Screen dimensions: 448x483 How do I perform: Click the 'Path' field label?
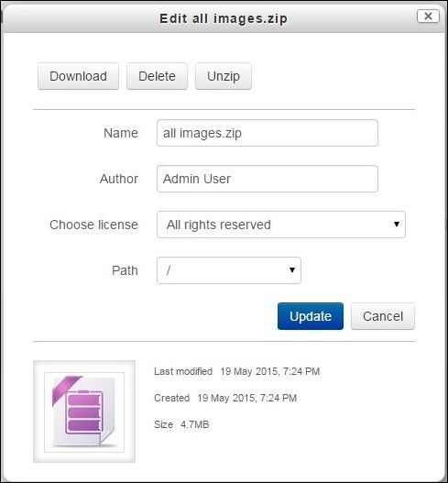click(125, 270)
